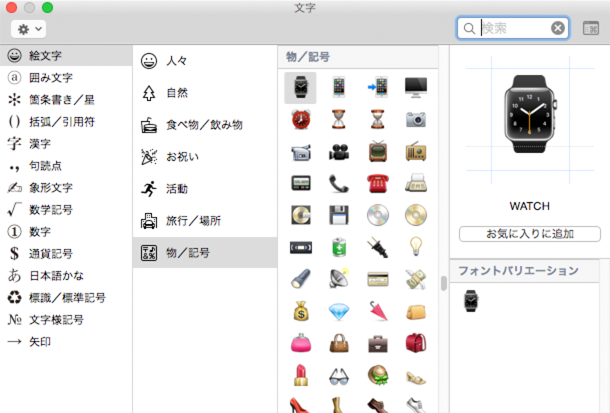Choose the desktop computer monitor emoji
The width and height of the screenshot is (610, 413).
tap(415, 87)
